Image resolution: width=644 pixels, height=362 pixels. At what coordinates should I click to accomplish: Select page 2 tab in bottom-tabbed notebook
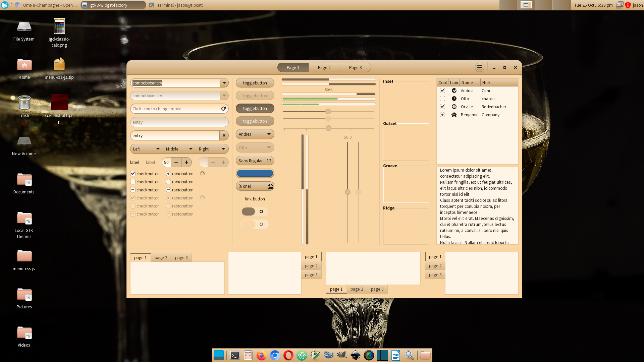point(357,289)
